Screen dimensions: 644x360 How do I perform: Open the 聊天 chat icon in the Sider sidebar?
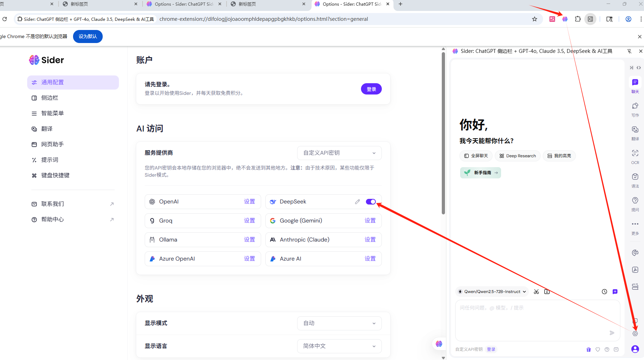tap(635, 82)
